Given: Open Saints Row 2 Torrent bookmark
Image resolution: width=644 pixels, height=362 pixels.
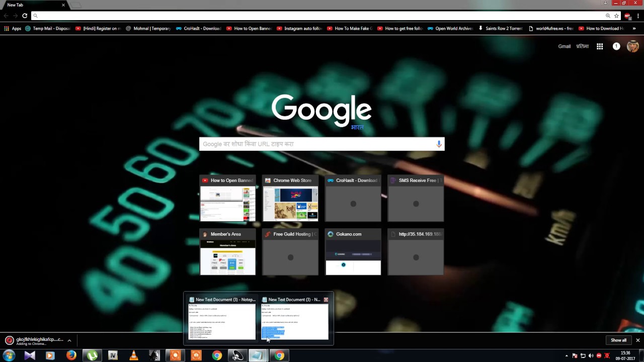Looking at the screenshot, I should 501,29.
